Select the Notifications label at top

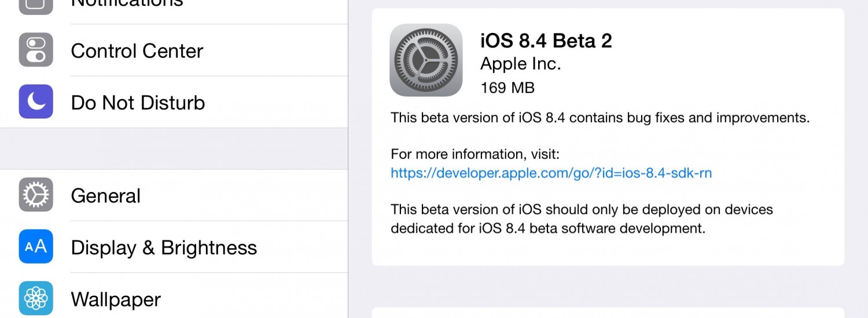click(x=127, y=5)
